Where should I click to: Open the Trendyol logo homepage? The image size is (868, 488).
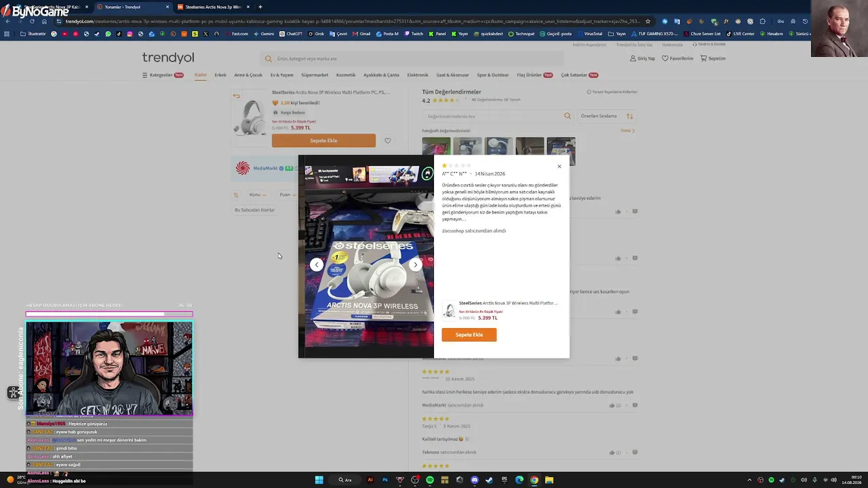[168, 58]
